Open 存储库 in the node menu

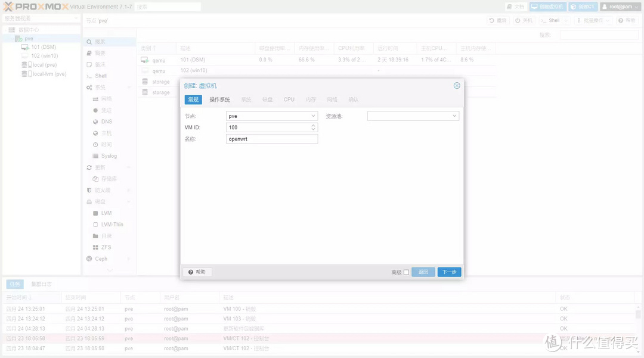(109, 179)
